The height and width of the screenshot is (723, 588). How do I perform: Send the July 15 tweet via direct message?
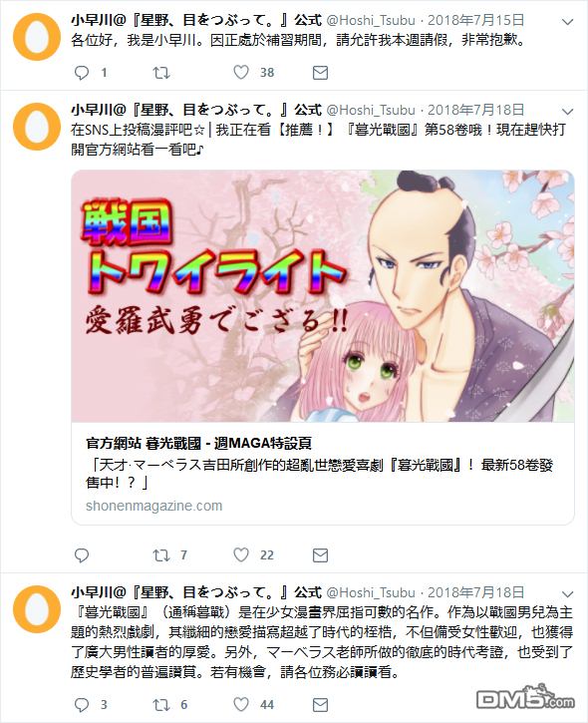click(x=320, y=73)
